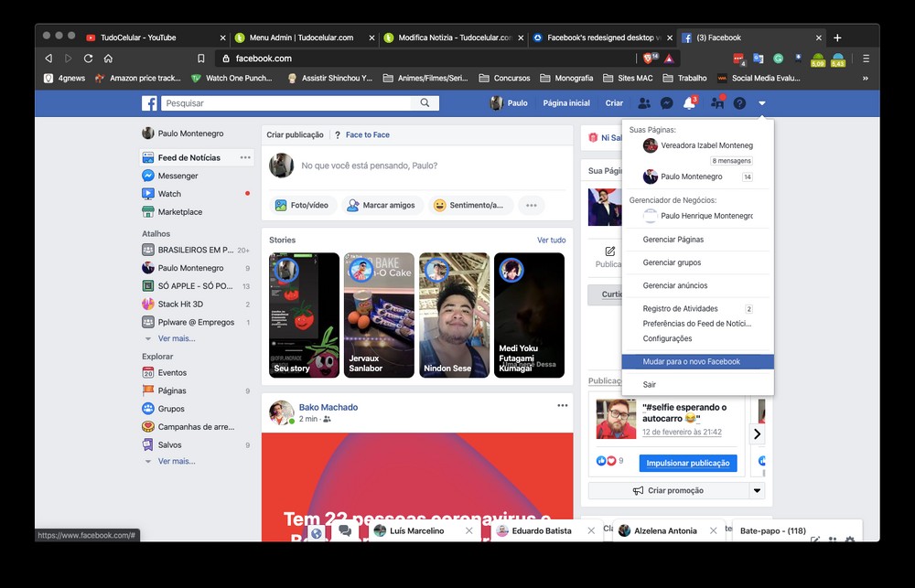Switch to Modifica Notizia tab

pos(453,37)
